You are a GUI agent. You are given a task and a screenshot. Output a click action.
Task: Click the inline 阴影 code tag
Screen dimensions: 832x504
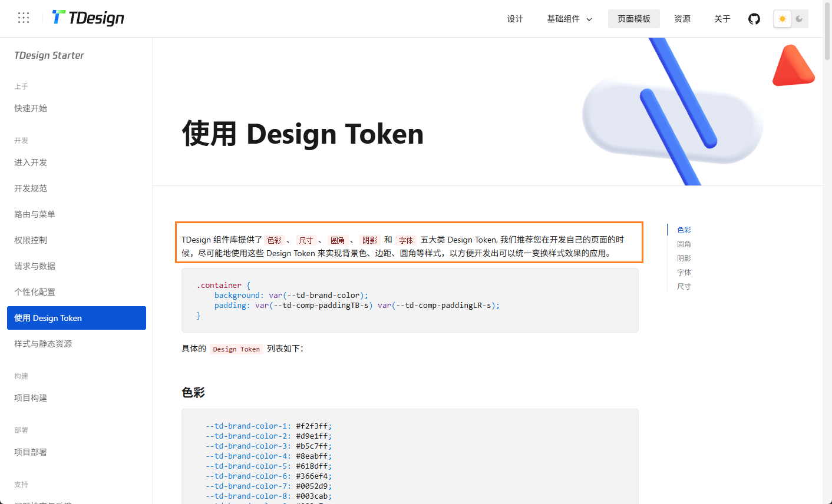[370, 240]
